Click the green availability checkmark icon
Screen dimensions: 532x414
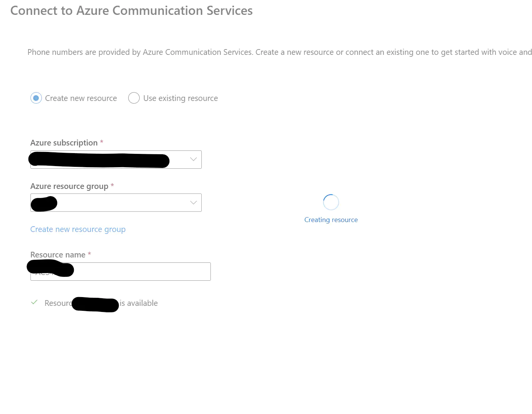[34, 302]
